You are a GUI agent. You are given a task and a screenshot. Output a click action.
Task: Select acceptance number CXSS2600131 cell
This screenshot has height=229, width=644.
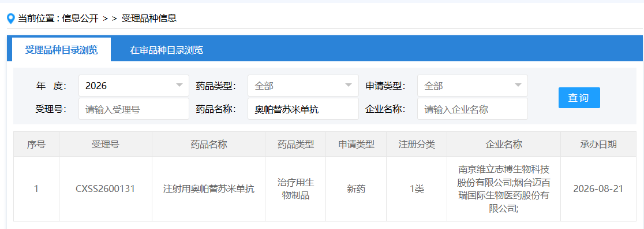coord(106,189)
